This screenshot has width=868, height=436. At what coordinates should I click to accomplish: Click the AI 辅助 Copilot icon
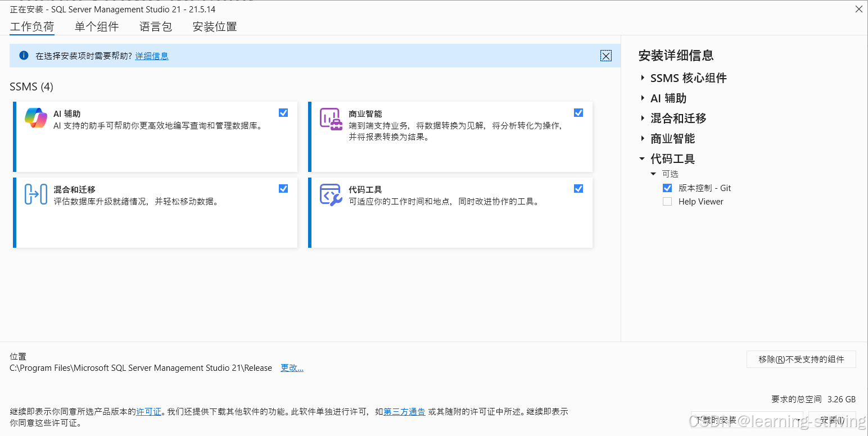coord(36,118)
